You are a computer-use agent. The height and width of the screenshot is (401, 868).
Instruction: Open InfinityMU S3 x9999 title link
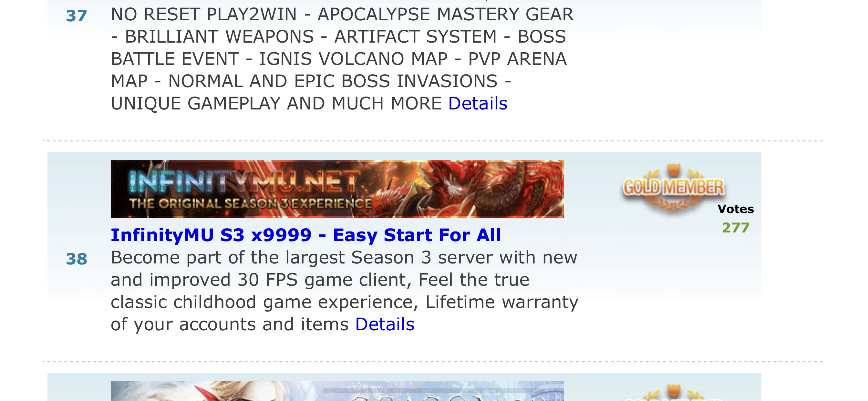(x=306, y=235)
